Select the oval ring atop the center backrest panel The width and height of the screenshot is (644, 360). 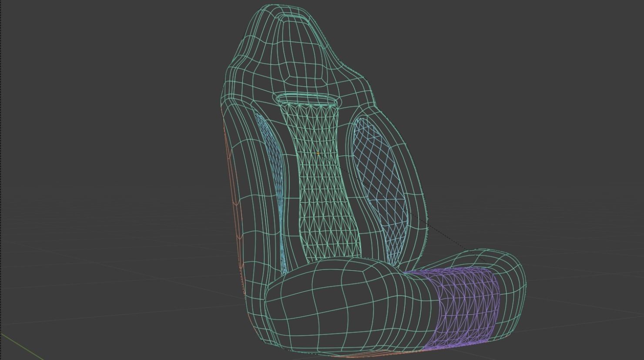click(x=308, y=99)
